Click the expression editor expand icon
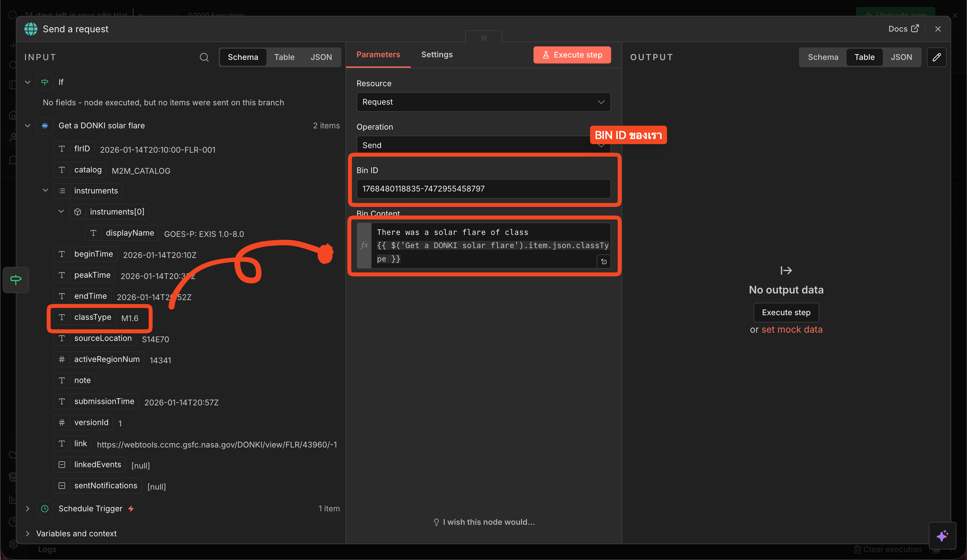 [604, 261]
